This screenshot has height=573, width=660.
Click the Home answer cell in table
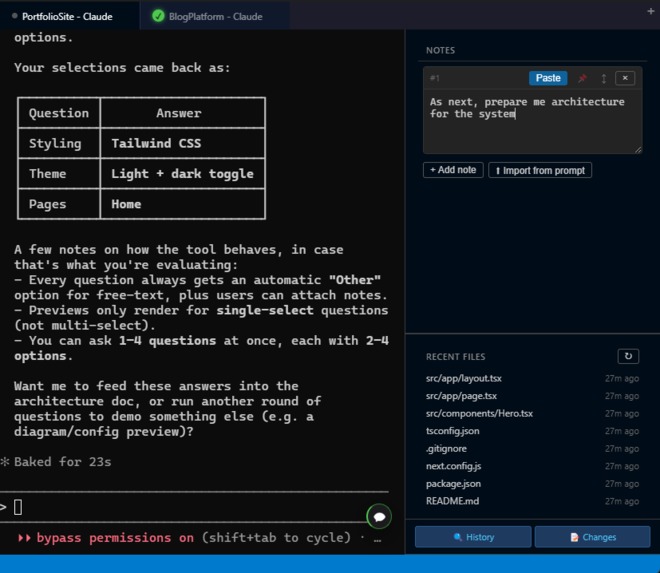182,204
